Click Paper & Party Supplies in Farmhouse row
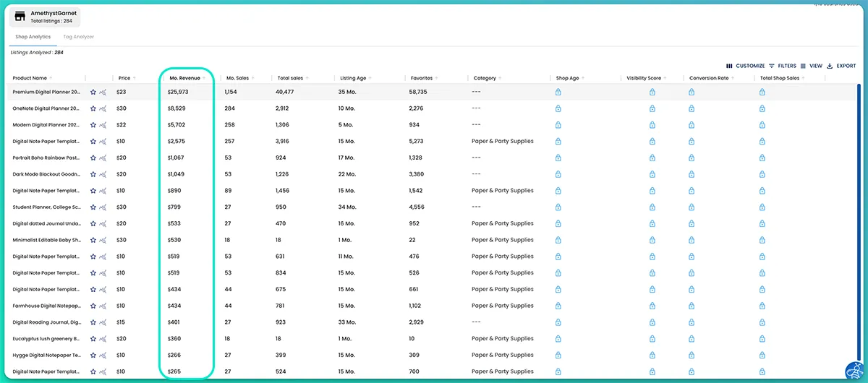This screenshot has height=383, width=868. [503, 306]
